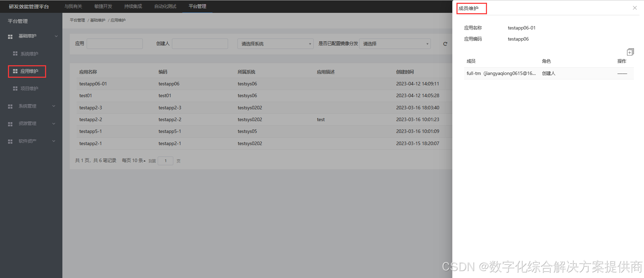
Task: Click the 应用维护 breadcrumb entry
Action: click(118, 20)
